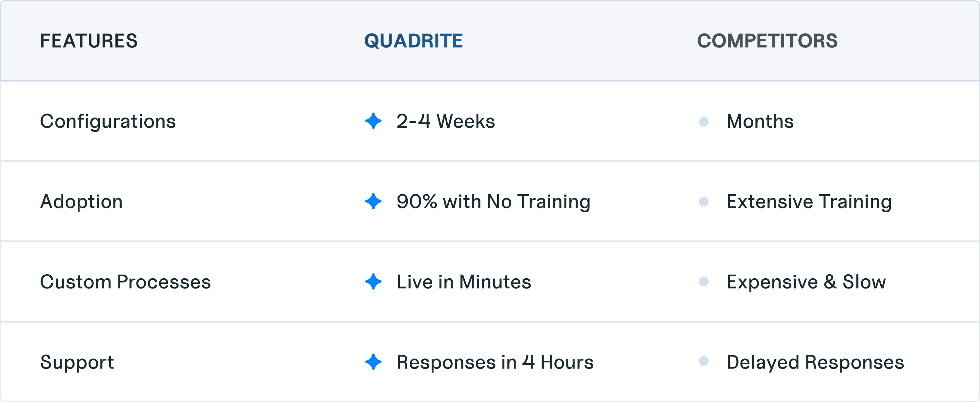Click the blue star icon beside 2-4 Weeks
980x402 pixels.
pos(373,121)
